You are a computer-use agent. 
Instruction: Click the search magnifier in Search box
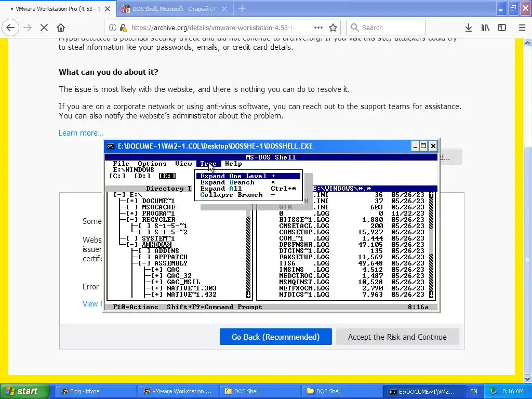354,28
